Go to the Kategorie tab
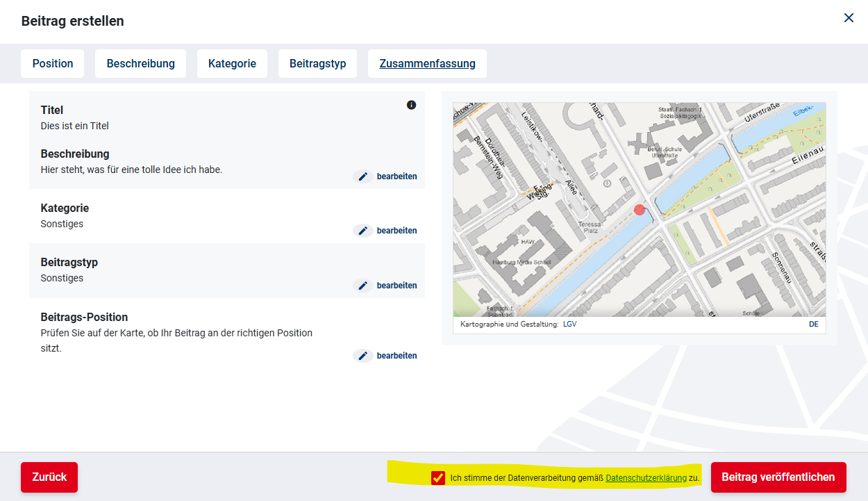The image size is (868, 501). click(232, 64)
